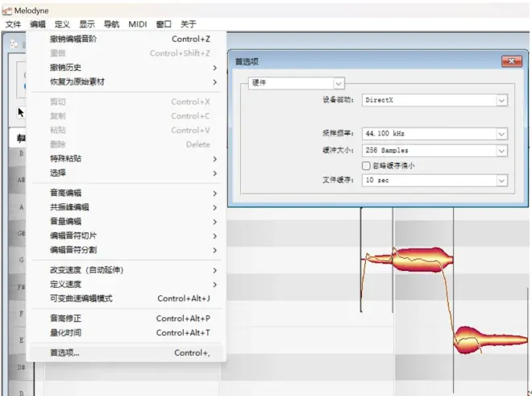This screenshot has width=532, height=396.
Task: Choose 撤销编辑音阶 from the edit menu
Action: coord(127,39)
